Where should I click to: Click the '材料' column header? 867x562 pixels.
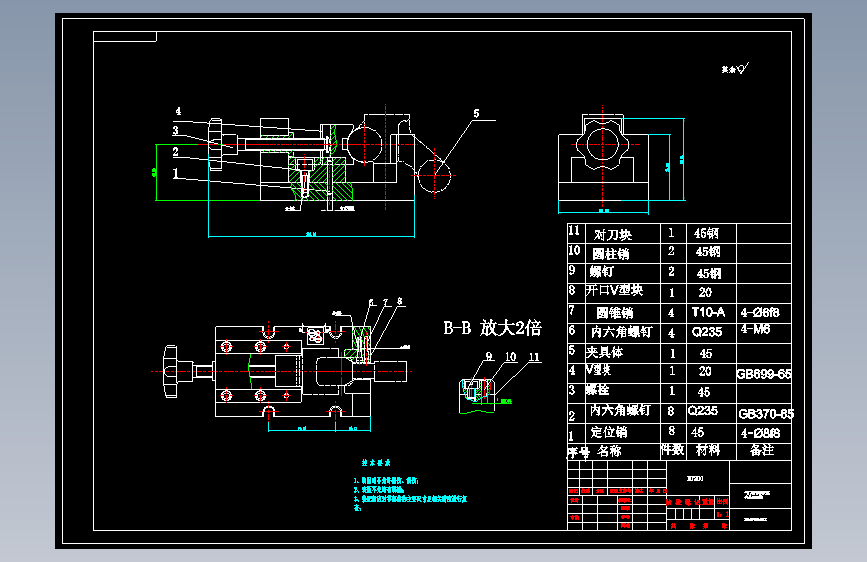tap(708, 451)
